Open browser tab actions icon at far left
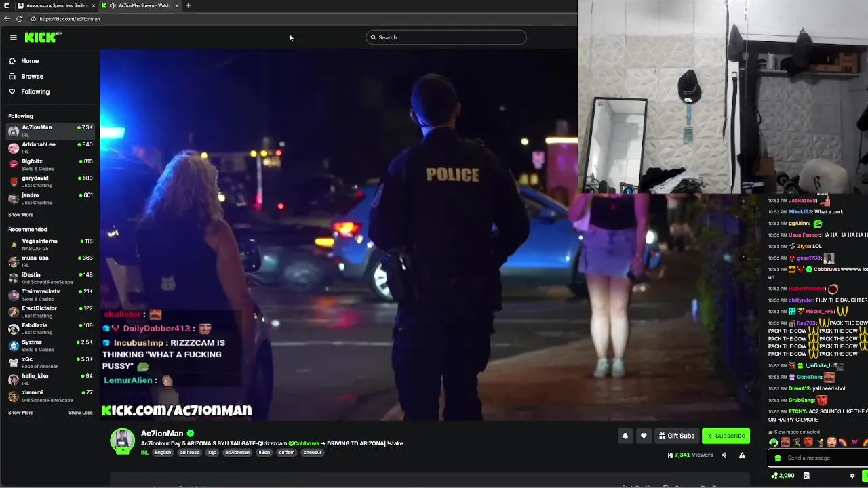 pyautogui.click(x=6, y=5)
